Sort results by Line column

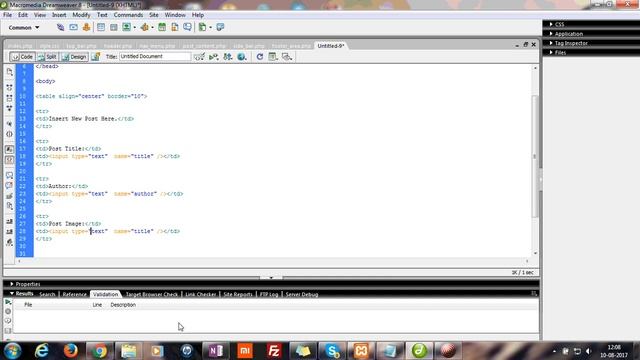(97, 305)
